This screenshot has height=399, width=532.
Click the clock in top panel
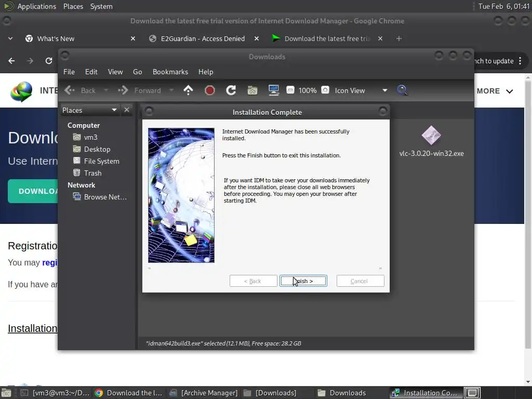point(504,6)
